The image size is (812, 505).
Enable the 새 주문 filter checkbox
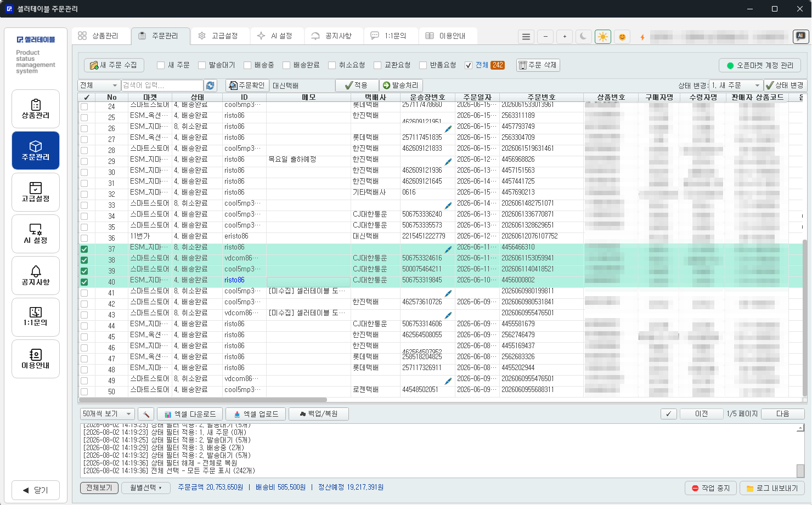pos(161,65)
